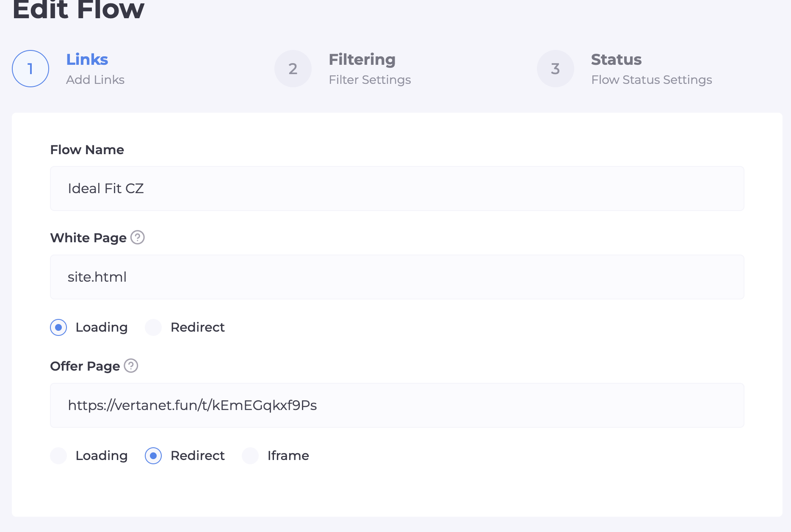The height and width of the screenshot is (532, 791).
Task: Focus the Flow Name field "Ideal Fit CZ"
Action: point(397,188)
